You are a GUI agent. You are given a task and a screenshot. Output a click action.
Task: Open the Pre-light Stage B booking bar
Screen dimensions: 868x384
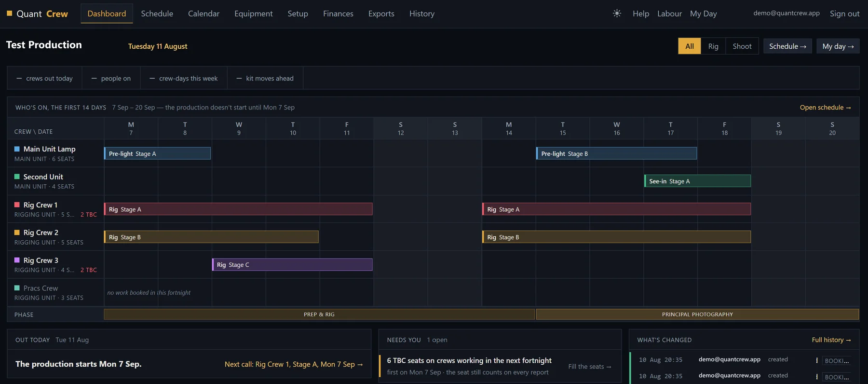click(x=617, y=153)
